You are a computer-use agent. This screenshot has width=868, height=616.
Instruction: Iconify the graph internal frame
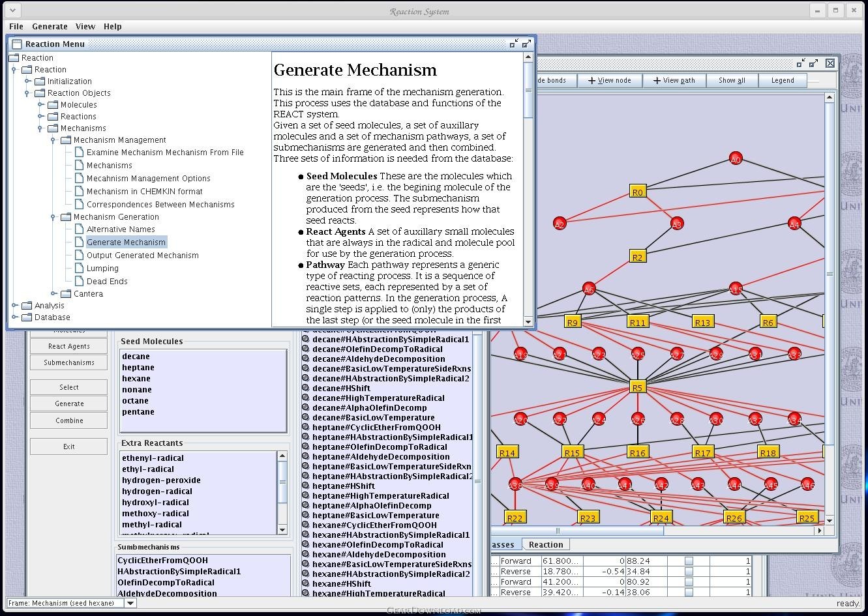click(x=801, y=63)
